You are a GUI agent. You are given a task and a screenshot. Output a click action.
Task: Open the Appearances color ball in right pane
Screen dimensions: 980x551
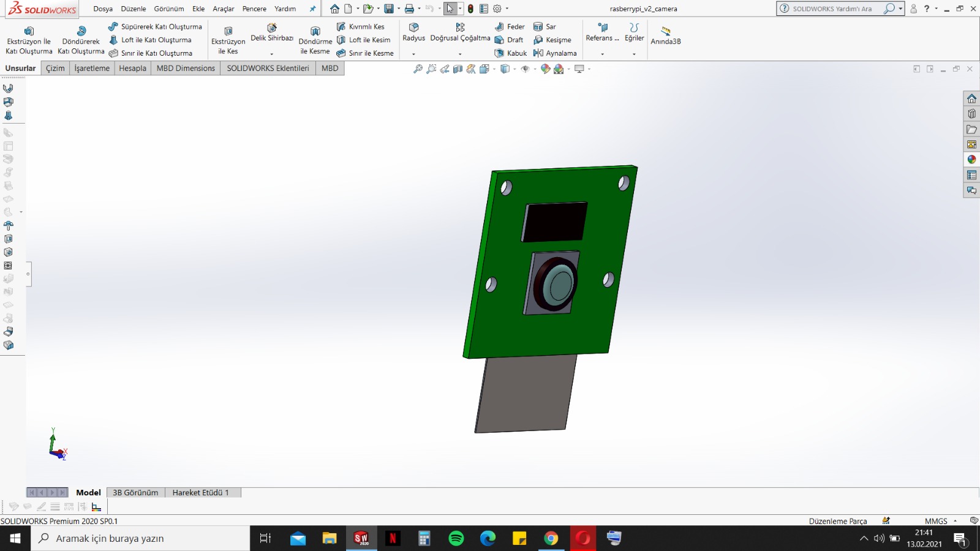click(971, 159)
